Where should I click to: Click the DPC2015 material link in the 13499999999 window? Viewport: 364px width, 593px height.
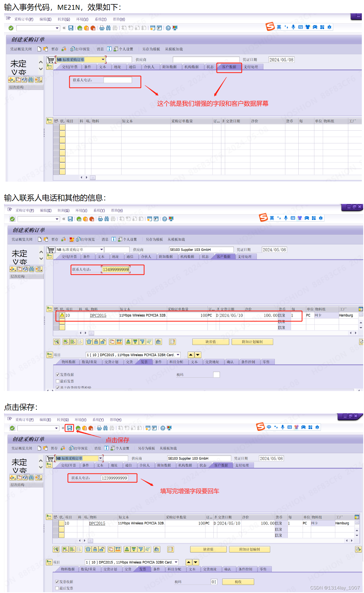pos(98,316)
